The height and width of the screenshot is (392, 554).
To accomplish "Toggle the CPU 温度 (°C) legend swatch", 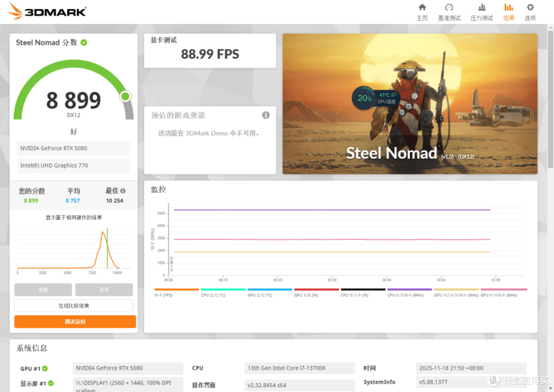I will point(223,290).
